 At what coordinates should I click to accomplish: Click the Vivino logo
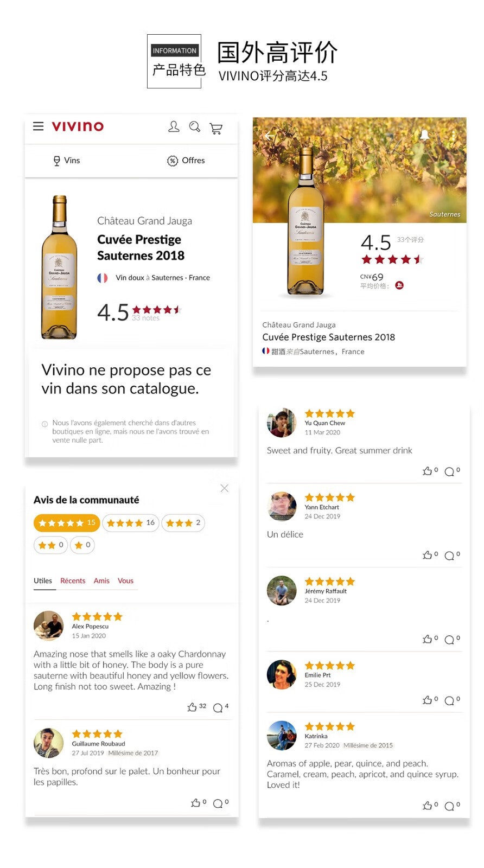pos(78,126)
